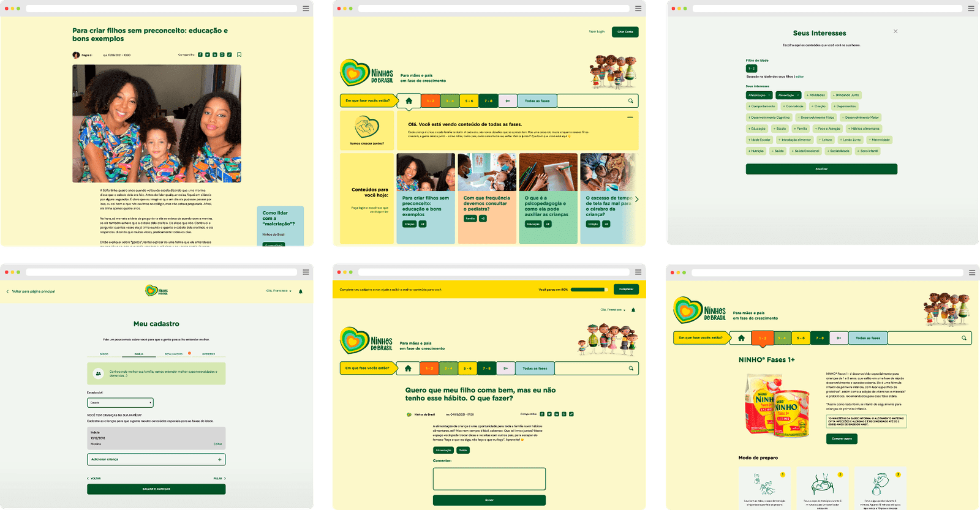Viewport: 980px width, 510px height.
Task: Click Pular link in Meu cadastro
Action: click(219, 478)
